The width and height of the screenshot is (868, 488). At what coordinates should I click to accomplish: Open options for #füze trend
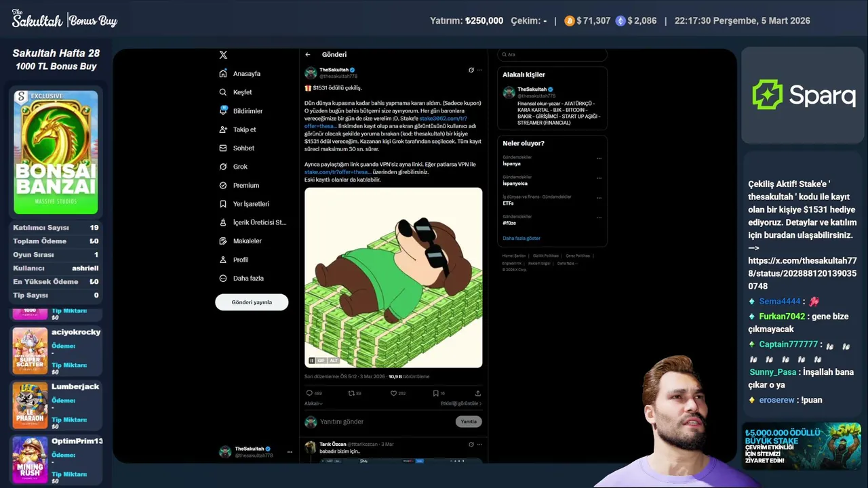coord(599,218)
